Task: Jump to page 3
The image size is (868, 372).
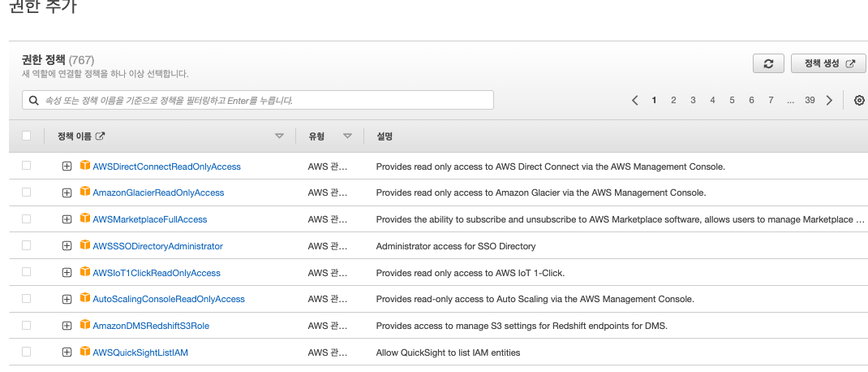Action: 693,101
